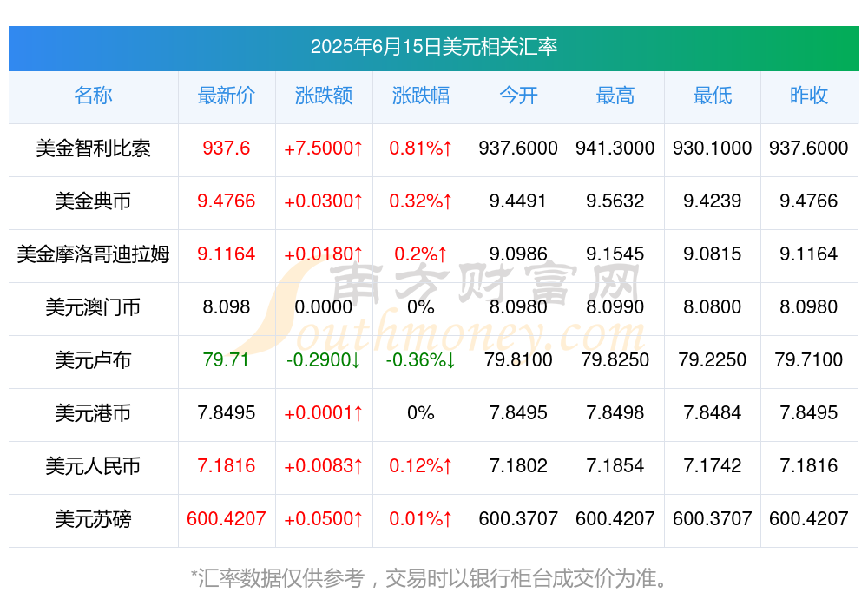
Task: Click low value 930.1000
Action: [x=713, y=148]
